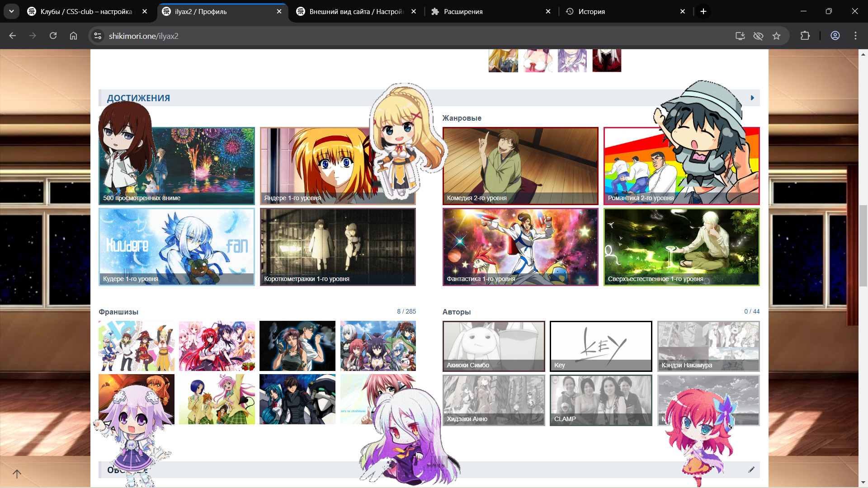Click the scrollbar up arrow
The width and height of the screenshot is (868, 488).
863,54
